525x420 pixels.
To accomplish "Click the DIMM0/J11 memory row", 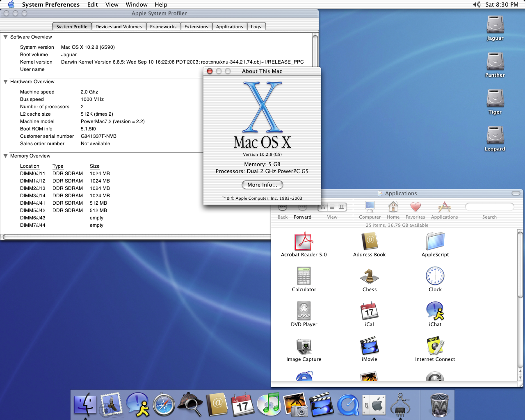I will coord(65,173).
